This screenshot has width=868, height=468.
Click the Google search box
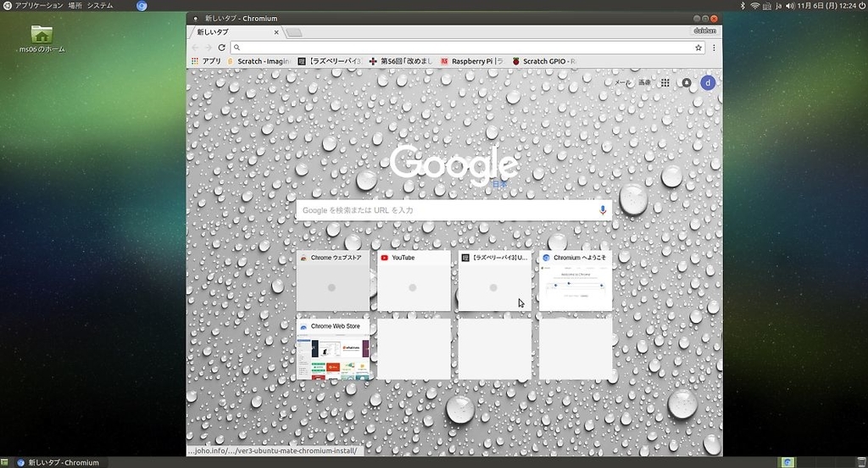tap(454, 210)
